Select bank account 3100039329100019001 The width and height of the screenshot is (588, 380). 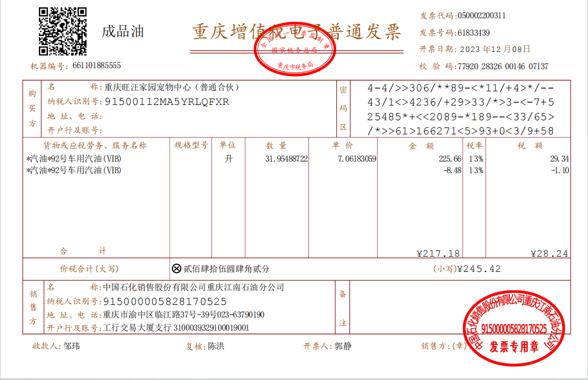click(x=211, y=328)
